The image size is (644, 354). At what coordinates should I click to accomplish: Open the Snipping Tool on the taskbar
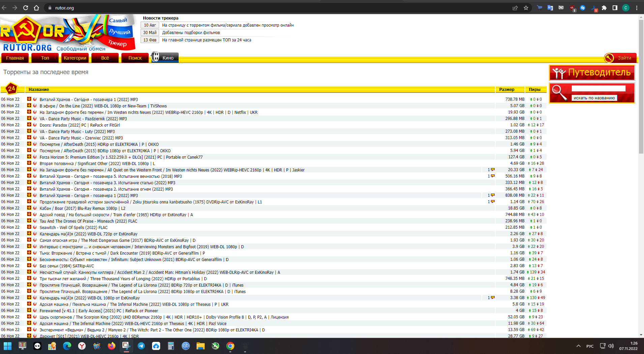coord(126,346)
